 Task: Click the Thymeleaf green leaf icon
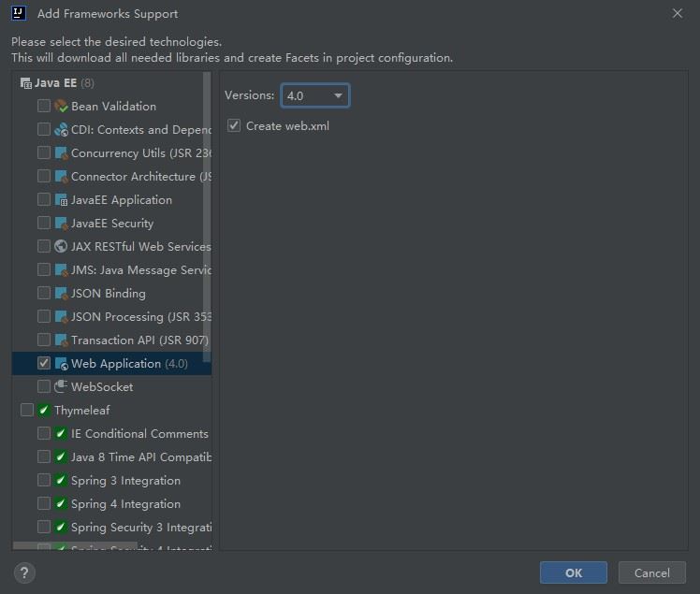44,410
